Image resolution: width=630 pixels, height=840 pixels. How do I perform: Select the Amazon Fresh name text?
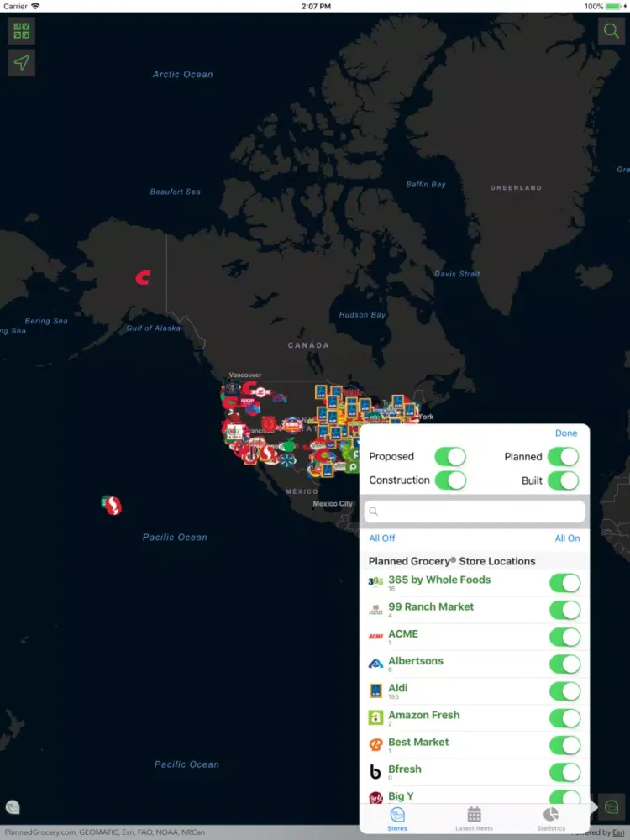[x=423, y=715]
